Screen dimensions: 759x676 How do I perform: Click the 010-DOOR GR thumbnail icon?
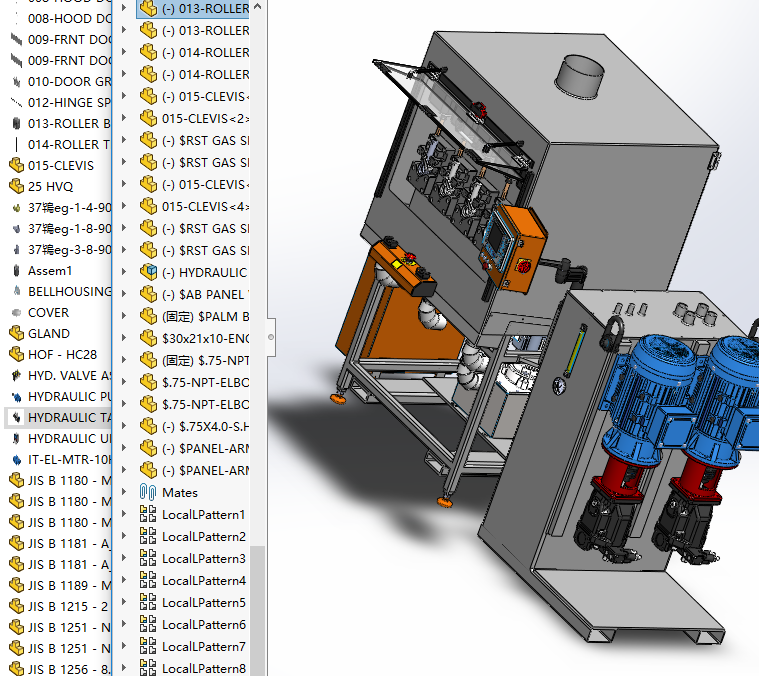tap(16, 81)
